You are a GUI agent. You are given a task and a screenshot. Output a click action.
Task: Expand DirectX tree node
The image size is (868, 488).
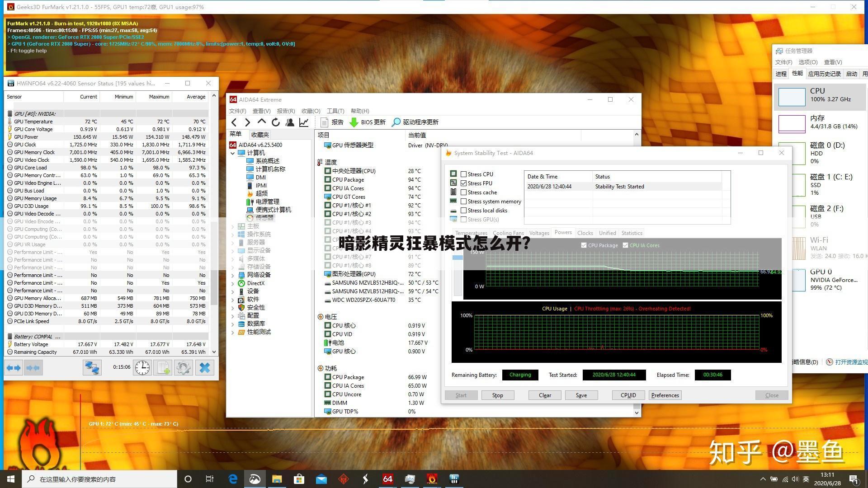tap(233, 283)
